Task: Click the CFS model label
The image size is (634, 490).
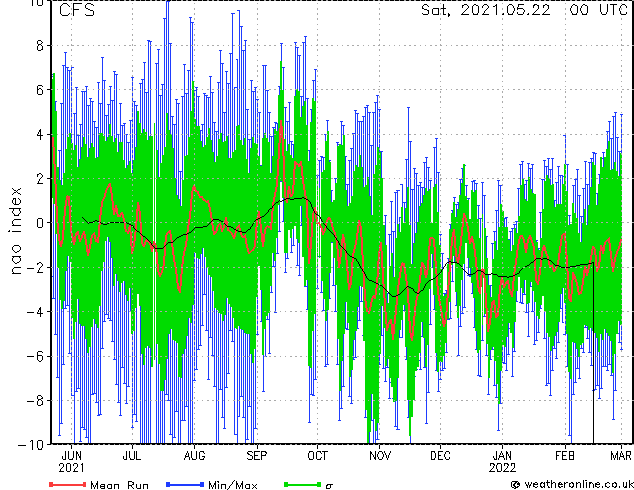Action: pyautogui.click(x=77, y=10)
